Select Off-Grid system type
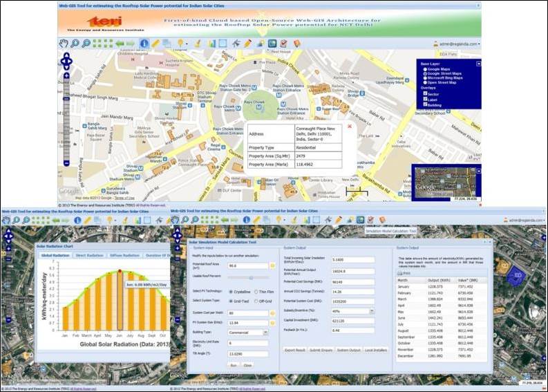 256,301
